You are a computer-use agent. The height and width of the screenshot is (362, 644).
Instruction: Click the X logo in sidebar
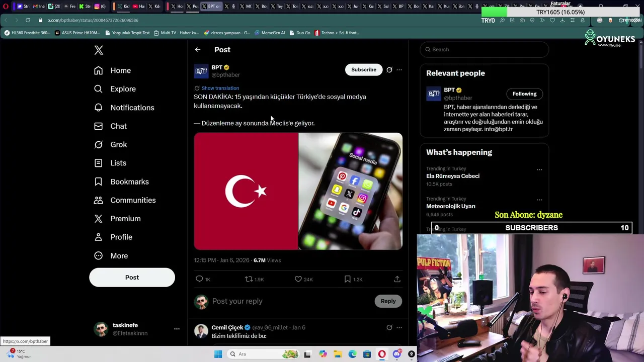[x=99, y=50]
